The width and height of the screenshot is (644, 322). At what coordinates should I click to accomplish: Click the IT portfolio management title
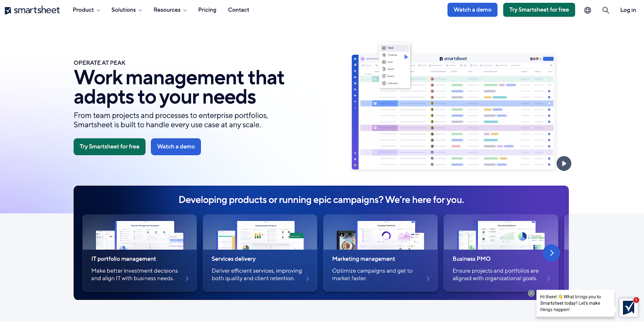click(x=124, y=259)
